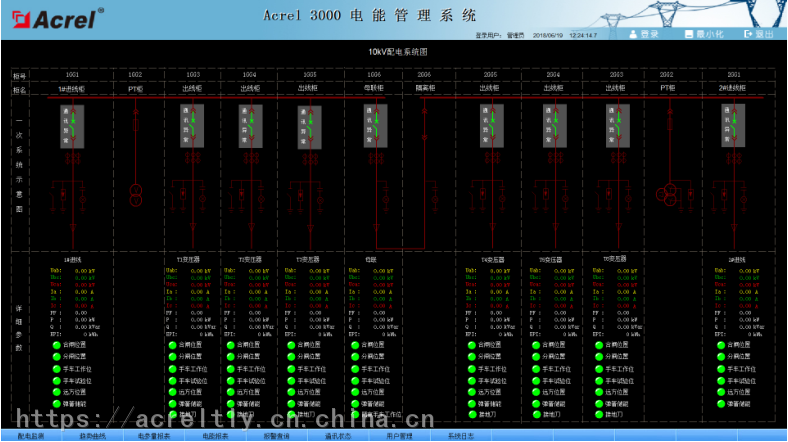Click the PT transformer symbol in cabinet 2002

(667, 194)
